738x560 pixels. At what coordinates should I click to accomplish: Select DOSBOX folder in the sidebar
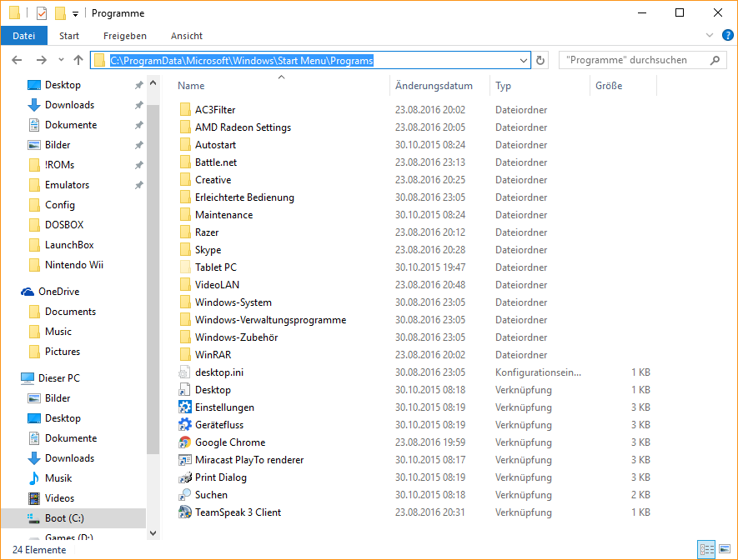[x=64, y=225]
